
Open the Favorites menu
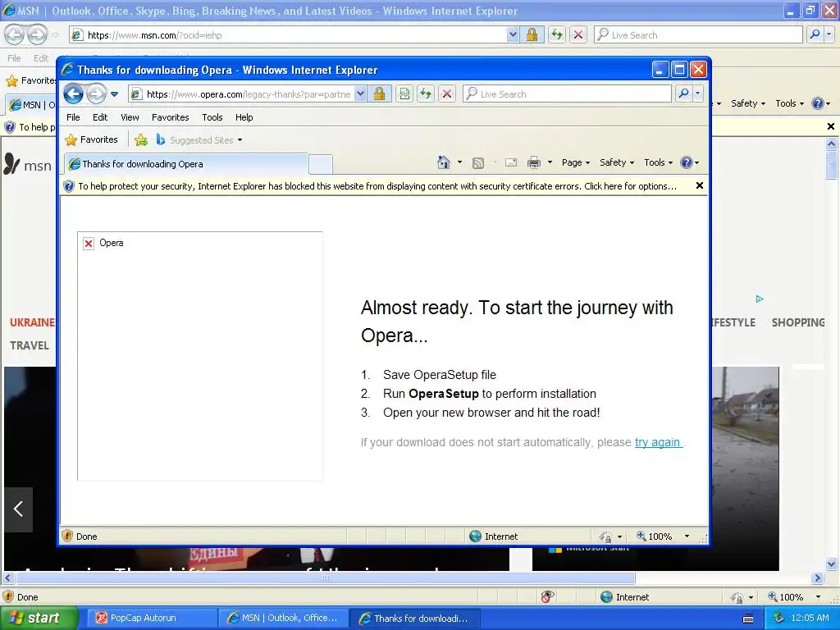(171, 117)
